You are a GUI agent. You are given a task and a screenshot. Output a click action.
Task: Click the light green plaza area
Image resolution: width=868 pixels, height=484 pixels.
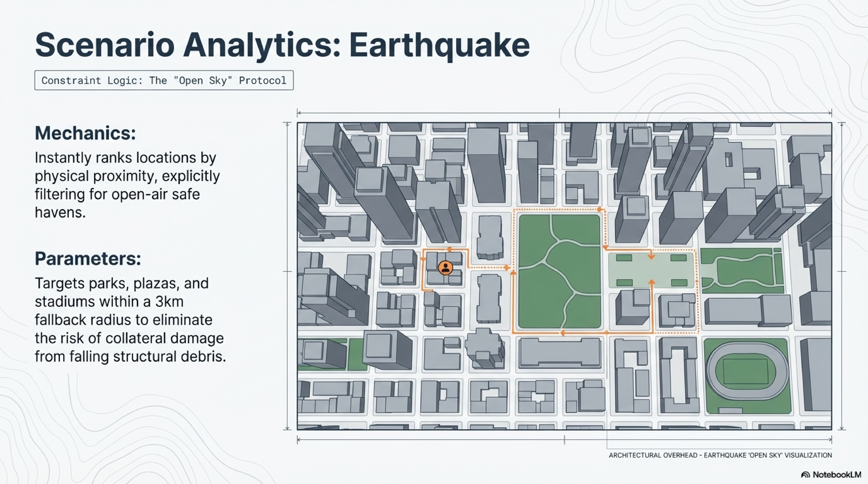coord(651,271)
